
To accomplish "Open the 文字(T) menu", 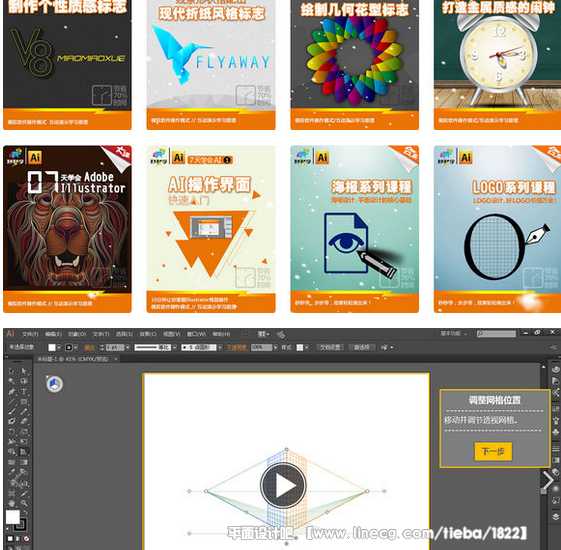I will 101,334.
